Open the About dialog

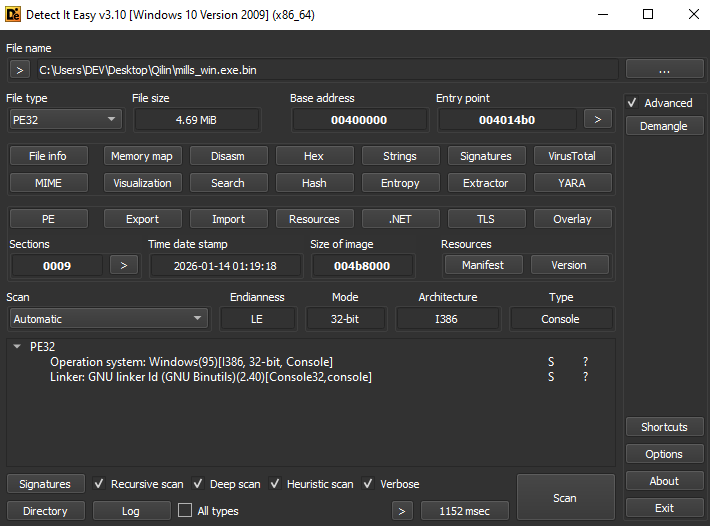pyautogui.click(x=664, y=481)
